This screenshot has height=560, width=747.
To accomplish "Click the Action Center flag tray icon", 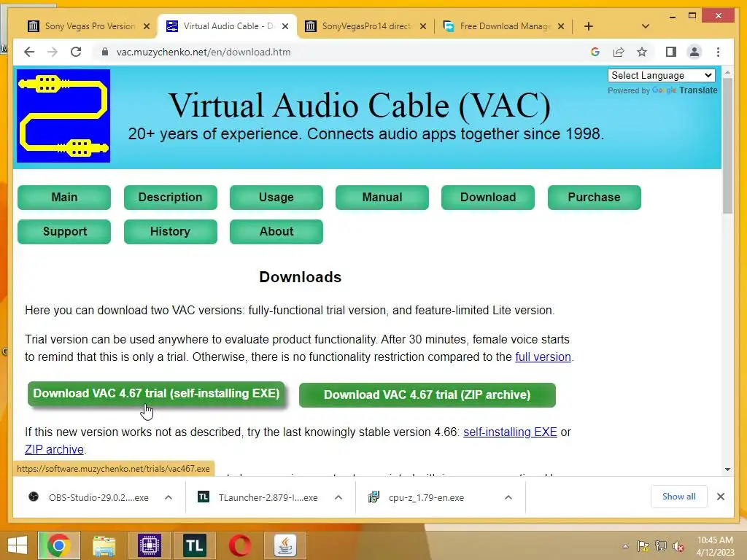I will click(x=643, y=546).
